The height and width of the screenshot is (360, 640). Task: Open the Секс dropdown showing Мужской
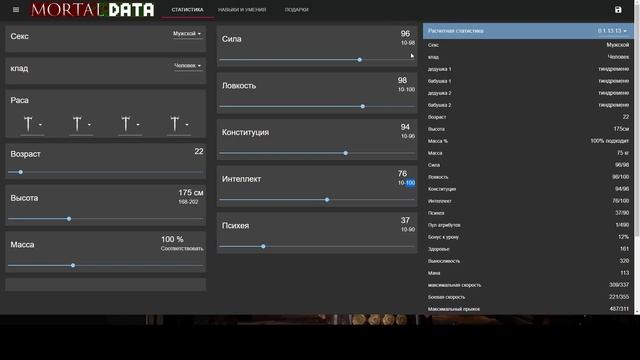(x=187, y=34)
